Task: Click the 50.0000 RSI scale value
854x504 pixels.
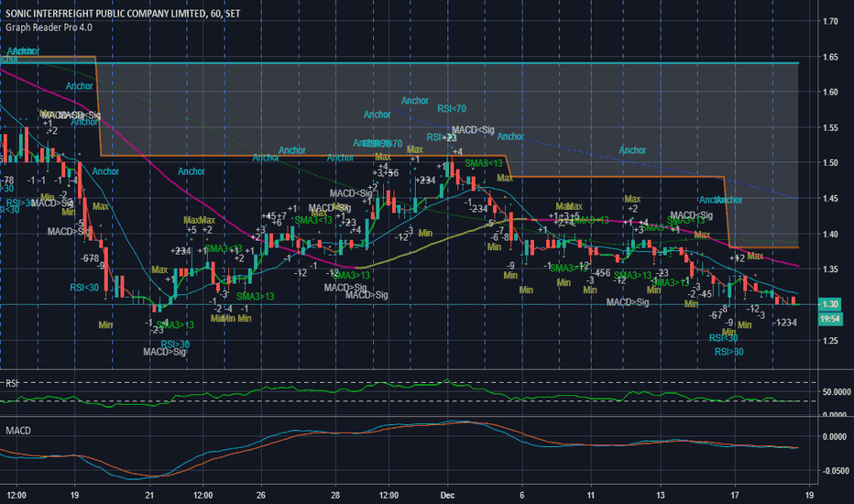Action: (x=836, y=392)
